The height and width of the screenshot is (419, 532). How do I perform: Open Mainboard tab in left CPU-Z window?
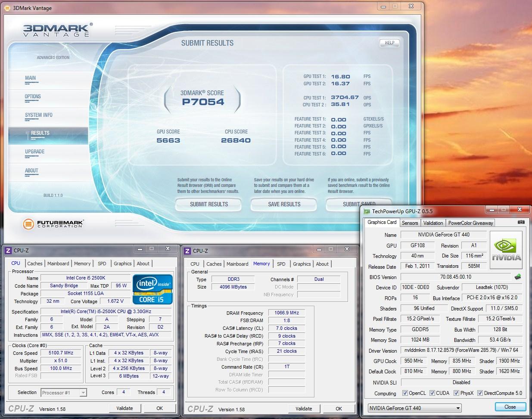58,264
